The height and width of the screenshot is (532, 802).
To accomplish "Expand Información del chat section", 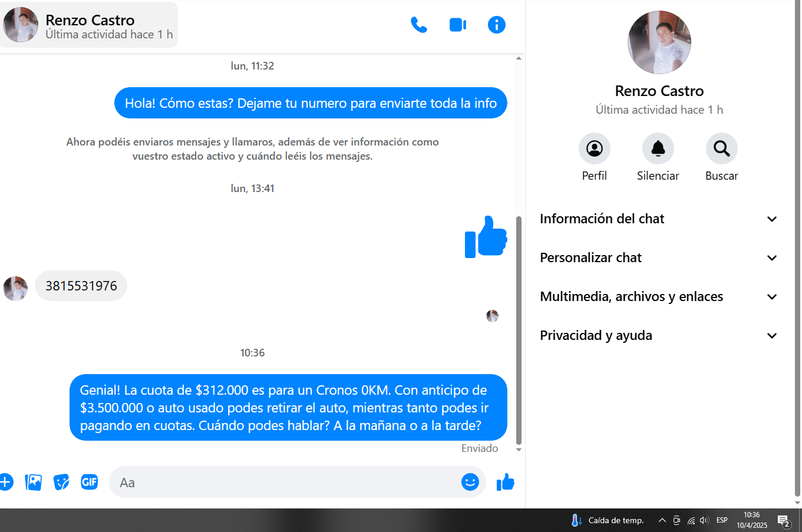I will coord(658,219).
